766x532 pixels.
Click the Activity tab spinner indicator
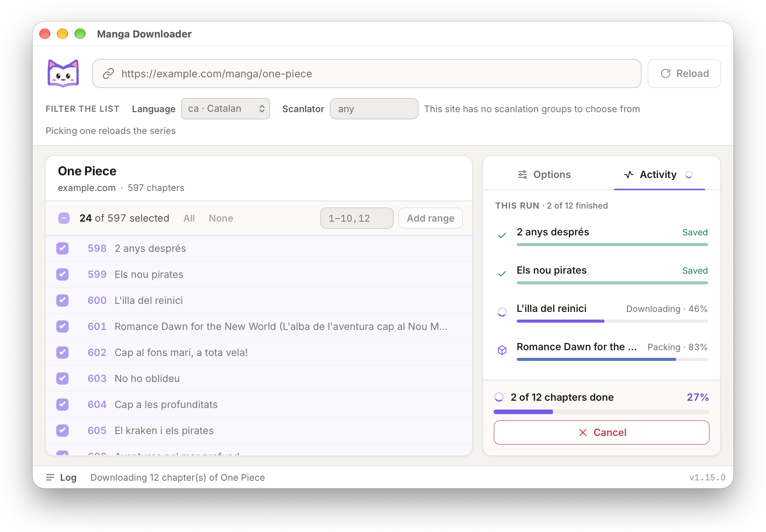[x=689, y=175]
